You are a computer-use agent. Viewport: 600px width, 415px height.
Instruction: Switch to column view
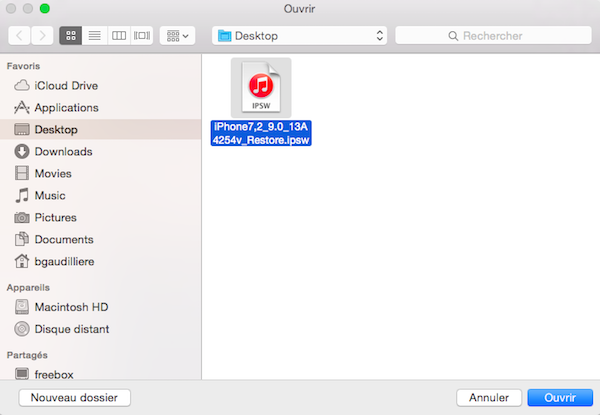pos(119,36)
